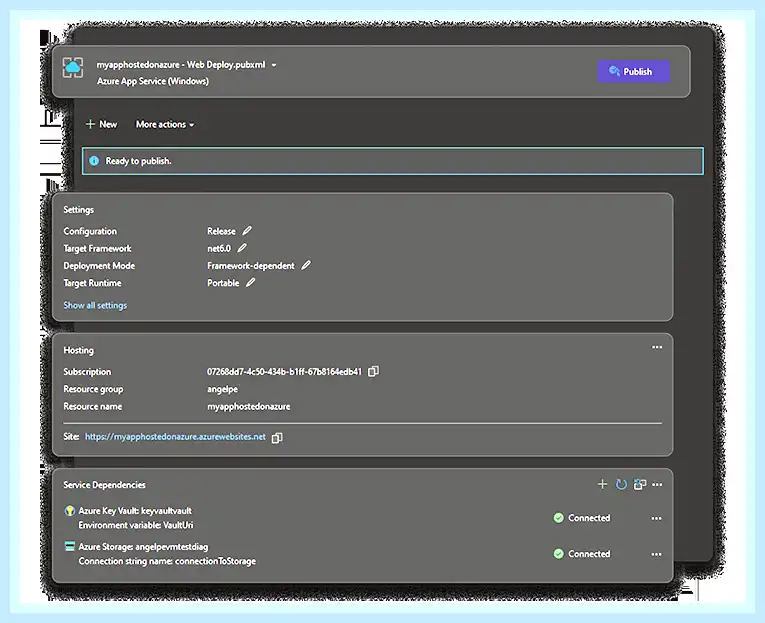Refresh the service dependencies
Viewport: 765px width, 623px height.
(x=621, y=484)
